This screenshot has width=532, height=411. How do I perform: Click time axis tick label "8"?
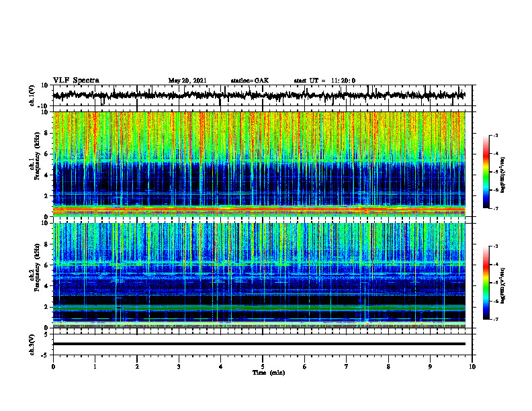coord(388,367)
